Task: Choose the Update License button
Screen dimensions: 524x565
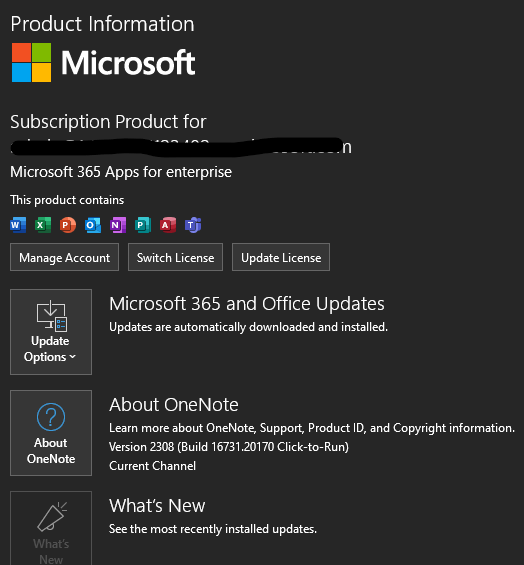Action: [x=281, y=257]
